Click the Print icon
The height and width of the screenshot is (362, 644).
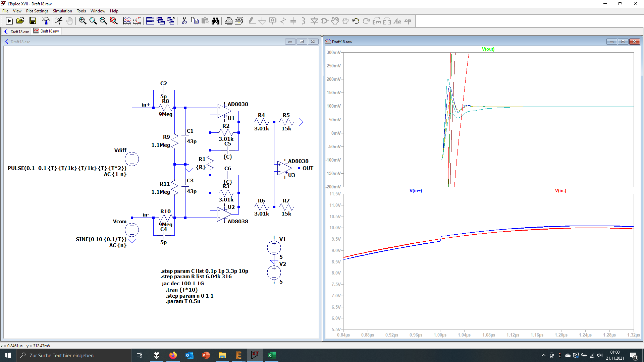click(x=228, y=21)
